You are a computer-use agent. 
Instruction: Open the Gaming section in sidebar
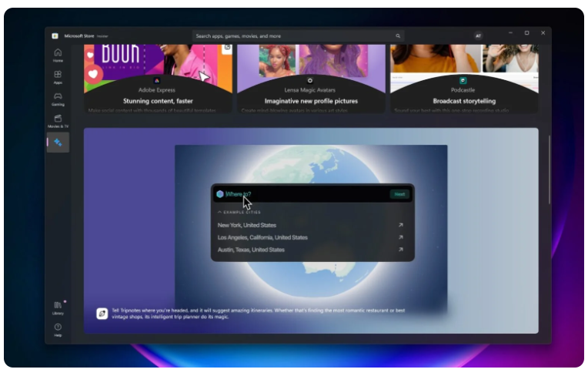58,99
